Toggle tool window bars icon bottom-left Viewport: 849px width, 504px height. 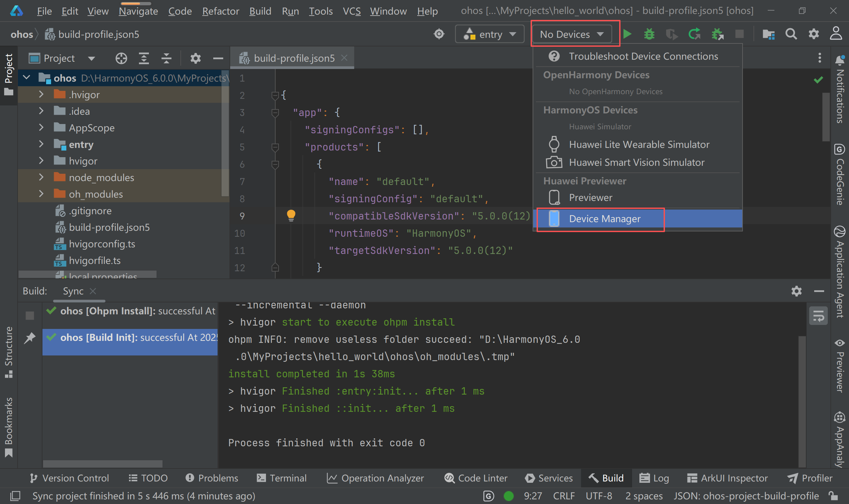point(15,496)
